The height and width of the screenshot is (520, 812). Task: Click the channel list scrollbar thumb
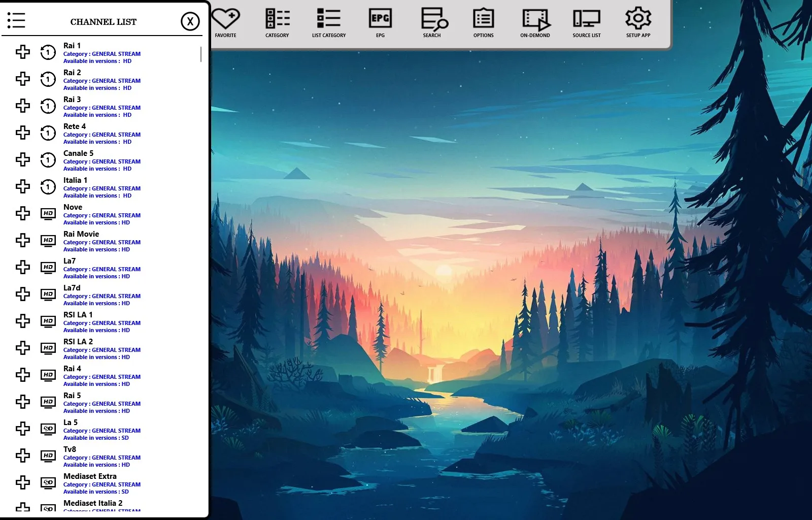coord(201,54)
